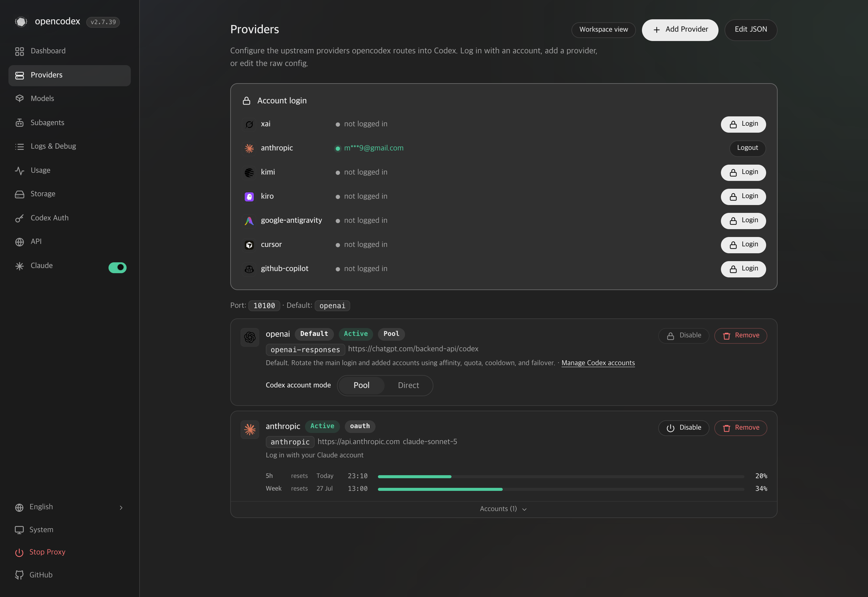Open Storage page
This screenshot has height=597, width=868.
tap(70, 194)
